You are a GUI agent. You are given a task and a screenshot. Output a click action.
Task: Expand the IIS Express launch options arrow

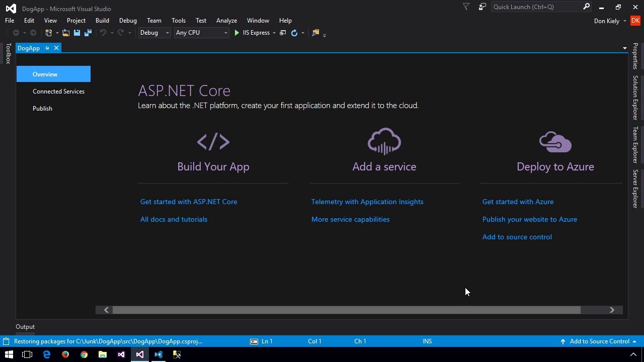(x=274, y=33)
